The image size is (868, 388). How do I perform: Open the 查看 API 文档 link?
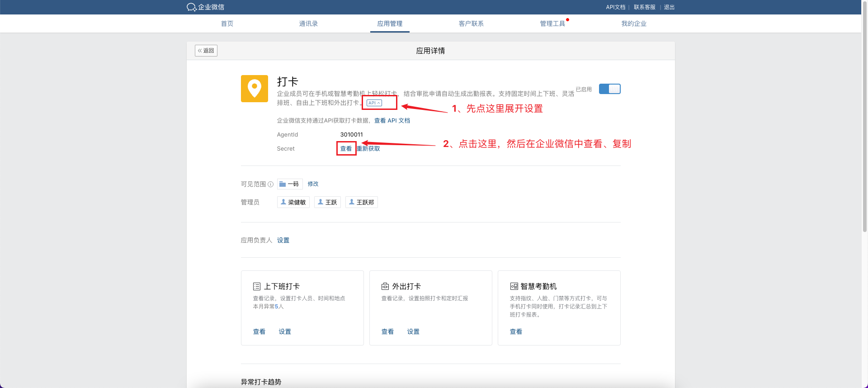(392, 121)
